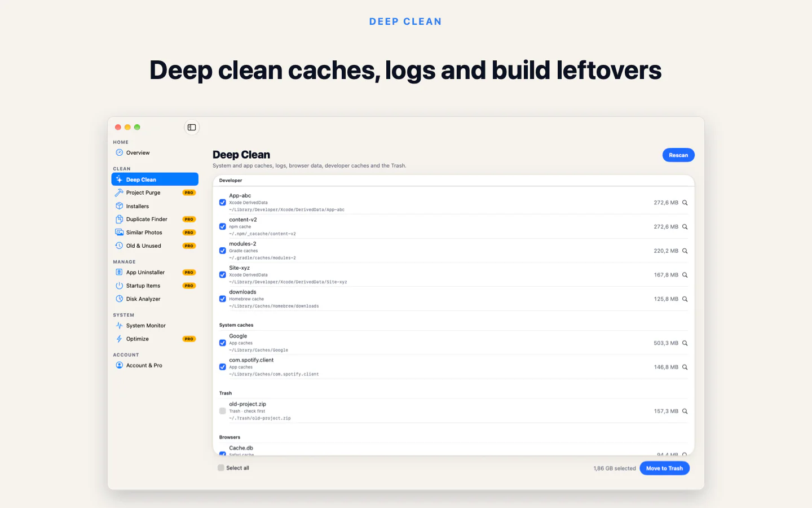Open Similar Photos icon
812x508 pixels.
point(120,233)
